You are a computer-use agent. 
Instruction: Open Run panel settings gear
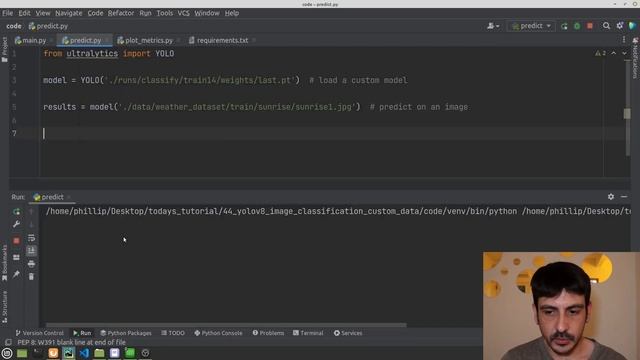click(x=611, y=197)
